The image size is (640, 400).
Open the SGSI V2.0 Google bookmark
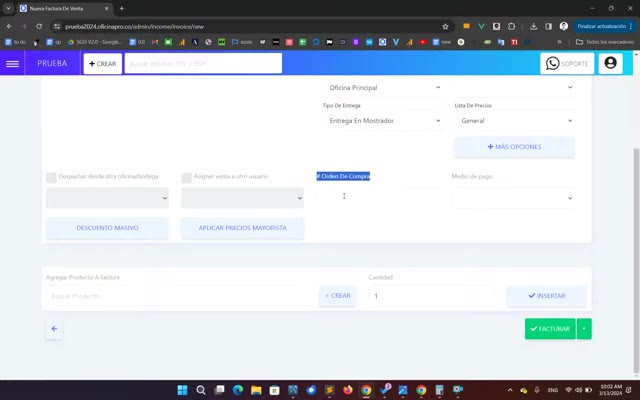(x=95, y=42)
